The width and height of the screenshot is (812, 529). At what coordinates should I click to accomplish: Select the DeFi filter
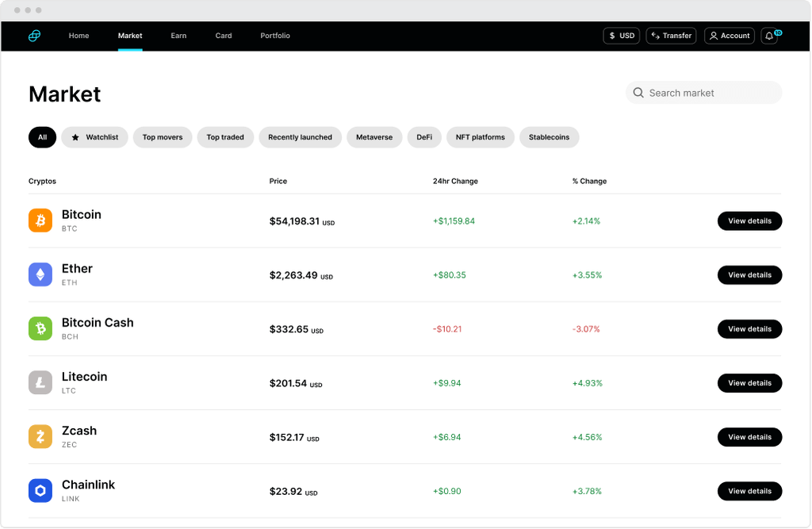coord(424,137)
